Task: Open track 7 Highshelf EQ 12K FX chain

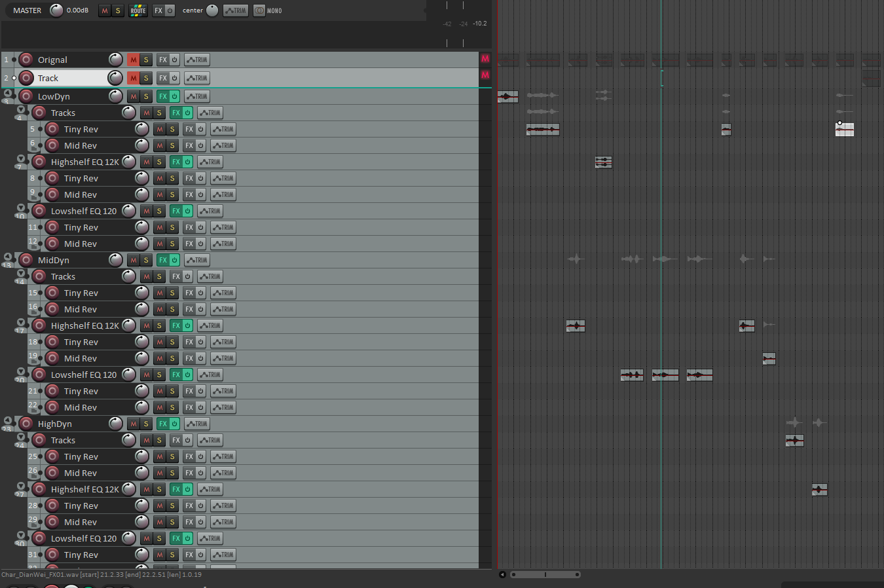Action: (176, 162)
